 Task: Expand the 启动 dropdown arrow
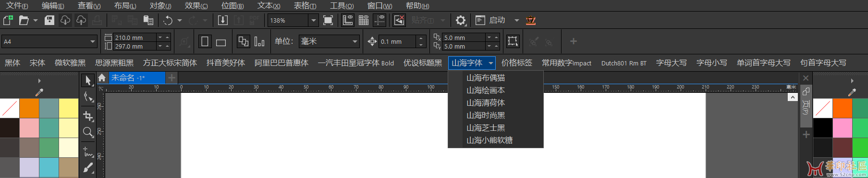coord(517,20)
